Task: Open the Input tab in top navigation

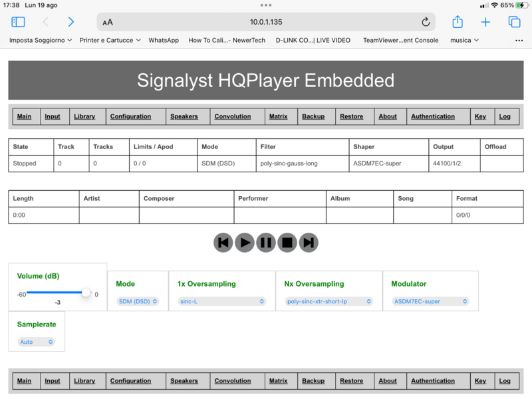Action: [53, 116]
